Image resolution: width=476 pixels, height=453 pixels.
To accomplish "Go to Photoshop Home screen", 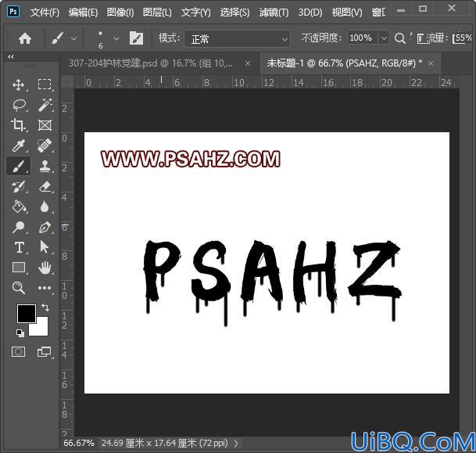I will point(25,38).
